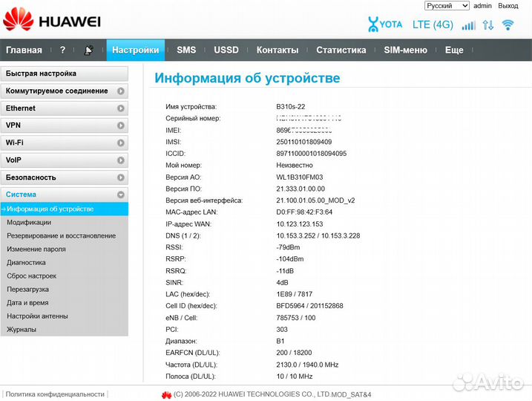Open Перезагрузка page
The image size is (532, 401).
(27, 290)
